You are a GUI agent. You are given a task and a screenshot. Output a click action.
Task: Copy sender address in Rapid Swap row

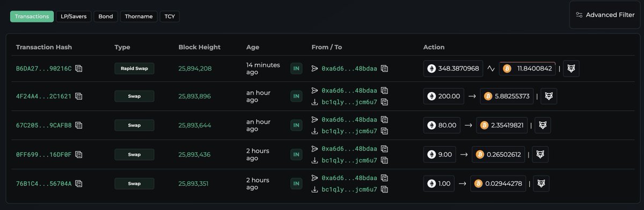coord(385,69)
